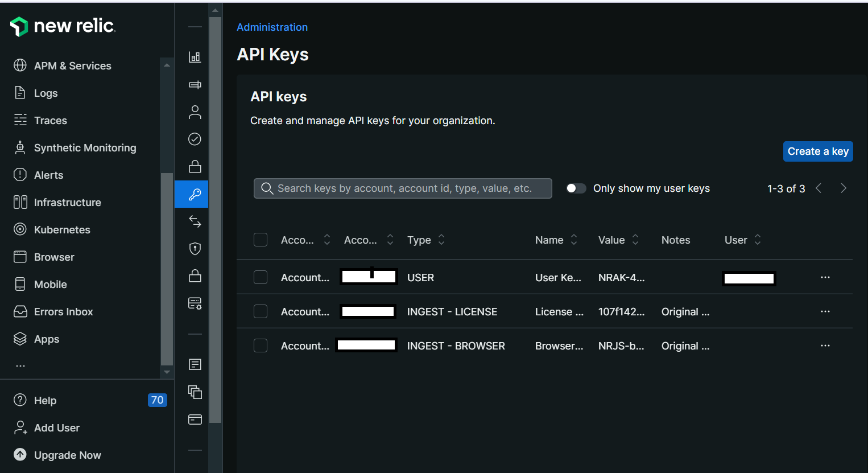
Task: Open the bar chart icon in admin strip
Action: coord(195,57)
